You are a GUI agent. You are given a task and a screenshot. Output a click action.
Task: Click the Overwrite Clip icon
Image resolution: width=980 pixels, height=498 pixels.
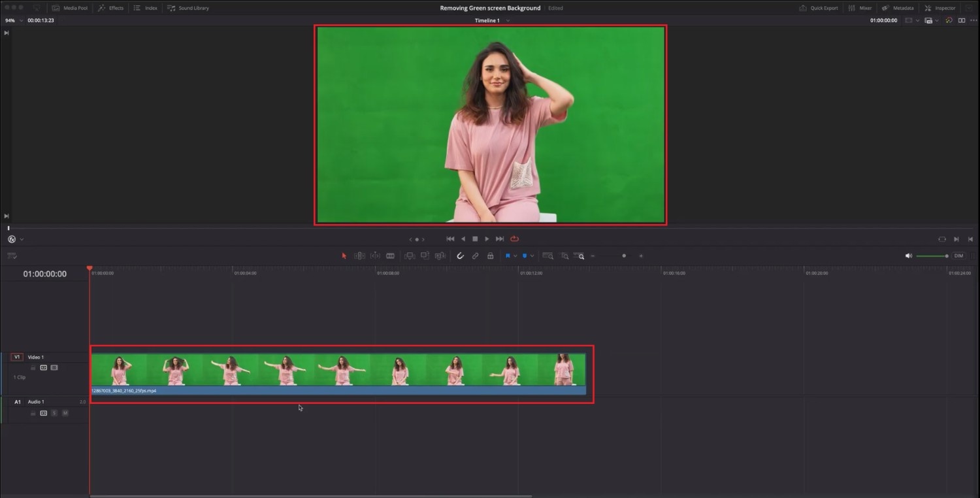pos(425,256)
